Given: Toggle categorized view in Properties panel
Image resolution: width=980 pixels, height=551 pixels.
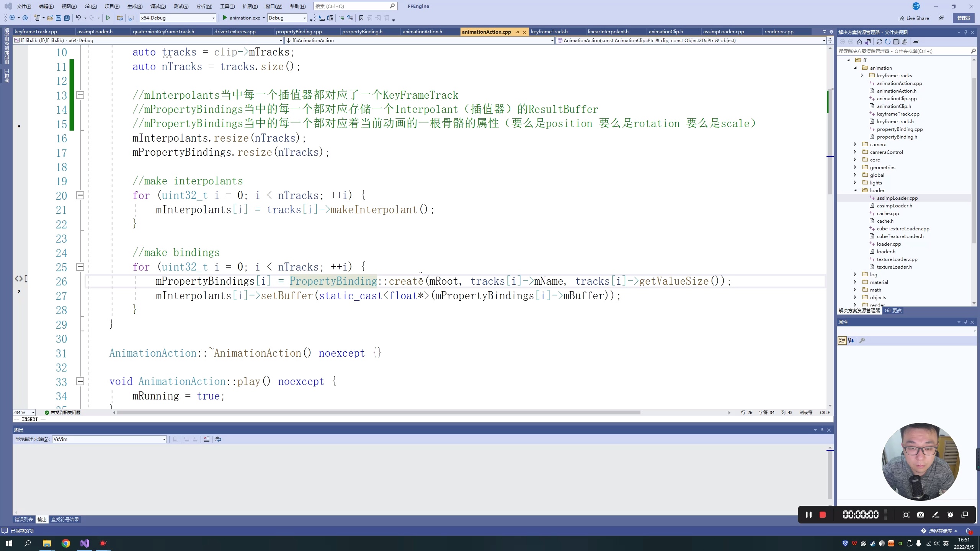Looking at the screenshot, I should click(x=842, y=341).
